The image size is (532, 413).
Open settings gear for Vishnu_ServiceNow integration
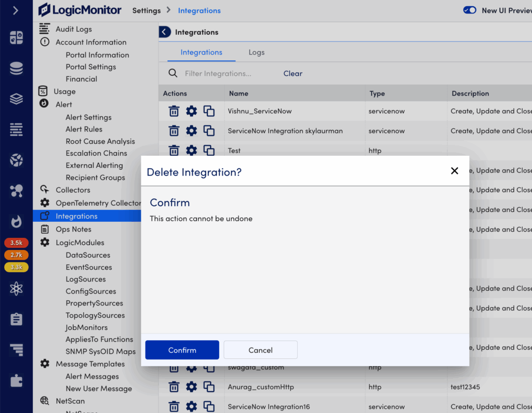coord(192,111)
